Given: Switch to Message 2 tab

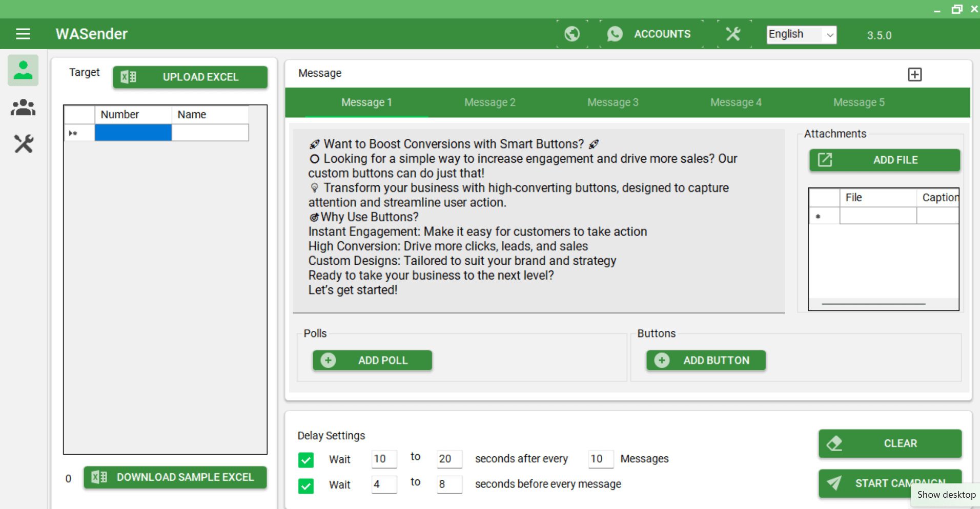Looking at the screenshot, I should pos(489,102).
